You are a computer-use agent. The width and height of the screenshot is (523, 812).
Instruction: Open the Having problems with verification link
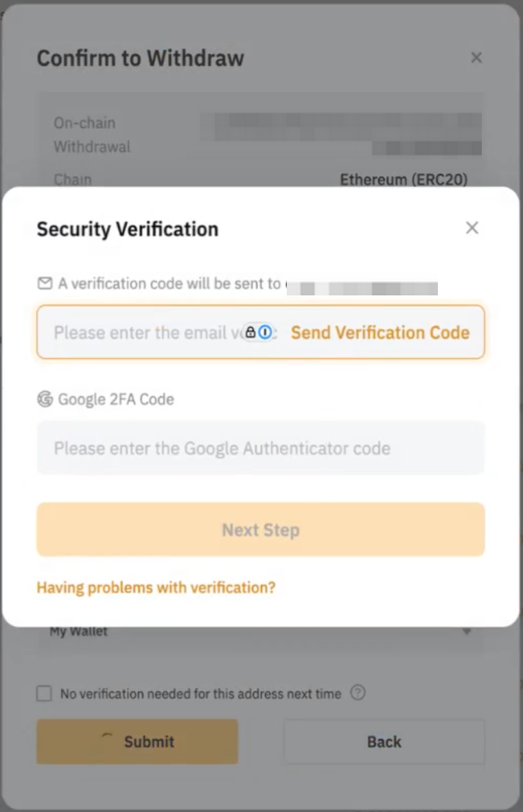click(156, 587)
